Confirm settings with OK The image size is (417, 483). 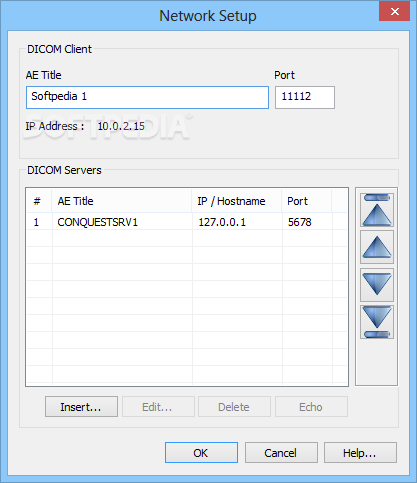click(x=201, y=453)
